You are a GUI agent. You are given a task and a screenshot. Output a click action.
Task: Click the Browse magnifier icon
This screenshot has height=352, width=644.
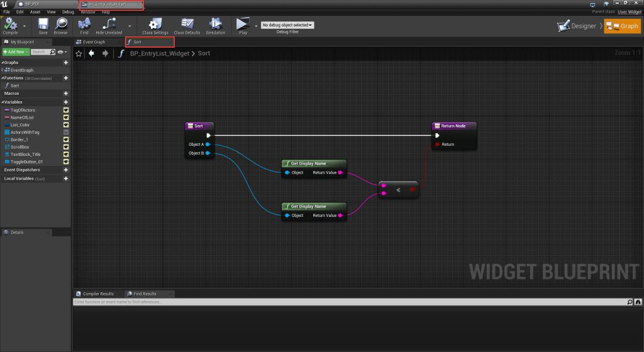60,24
